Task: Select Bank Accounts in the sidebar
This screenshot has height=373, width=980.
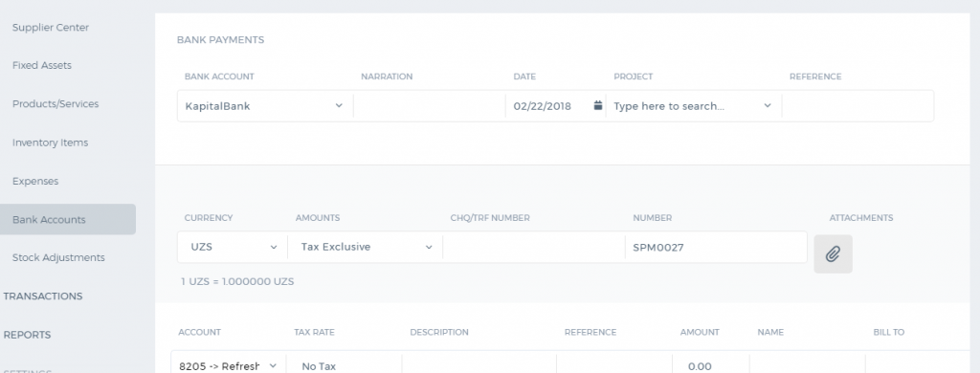Action: pos(68,219)
